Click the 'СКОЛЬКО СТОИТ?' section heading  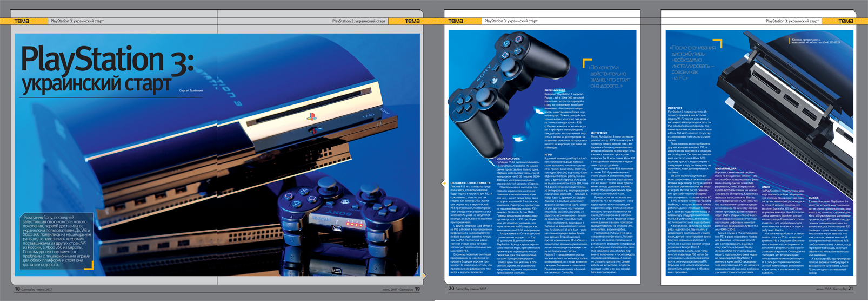[x=509, y=159]
